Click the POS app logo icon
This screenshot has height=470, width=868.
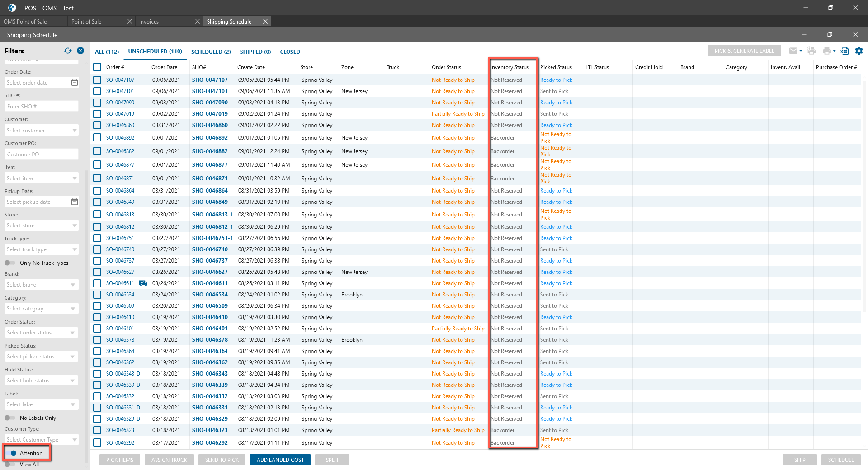coord(12,8)
